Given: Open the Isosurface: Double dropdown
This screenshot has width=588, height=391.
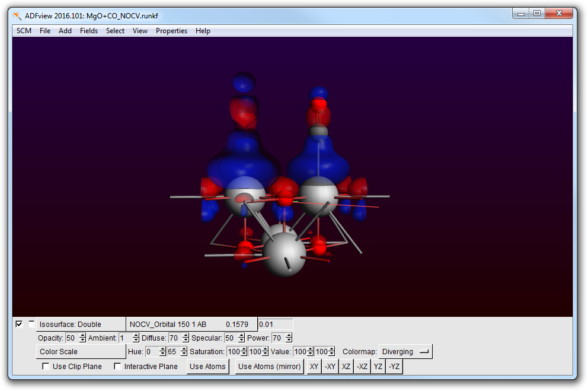Looking at the screenshot, I should click(81, 324).
